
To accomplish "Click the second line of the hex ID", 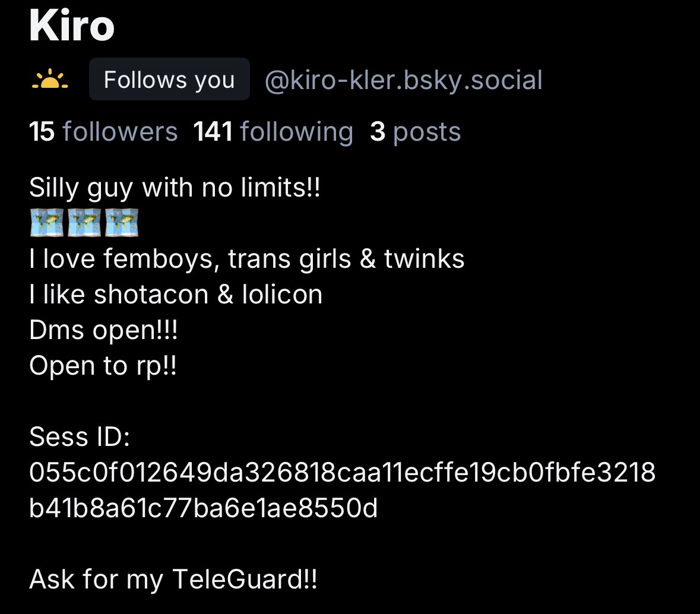I will 204,508.
